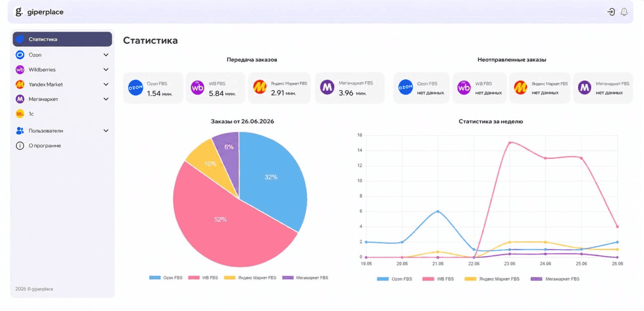
Task: Select the Ozon menu item label
Action: point(35,55)
